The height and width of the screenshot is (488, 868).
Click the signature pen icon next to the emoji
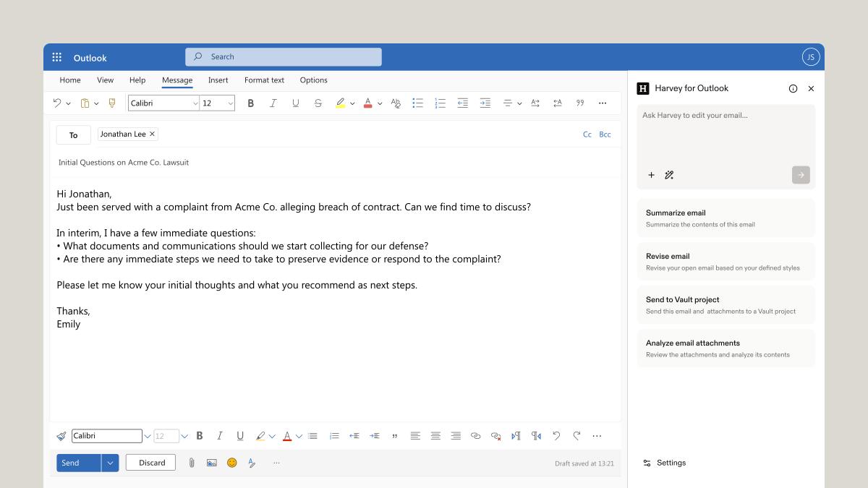tap(252, 463)
